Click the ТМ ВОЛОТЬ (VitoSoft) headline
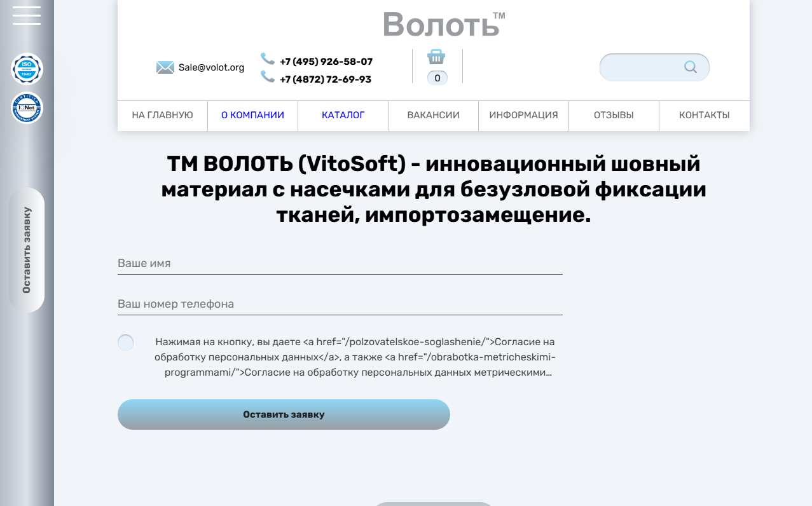 pyautogui.click(x=434, y=189)
